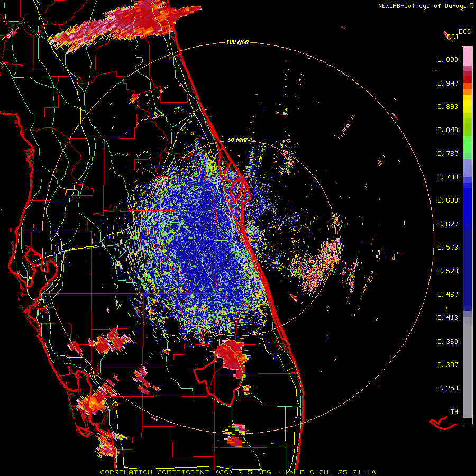Click the 50 NMI range ring label
The width and height of the screenshot is (476, 476).
[237, 140]
